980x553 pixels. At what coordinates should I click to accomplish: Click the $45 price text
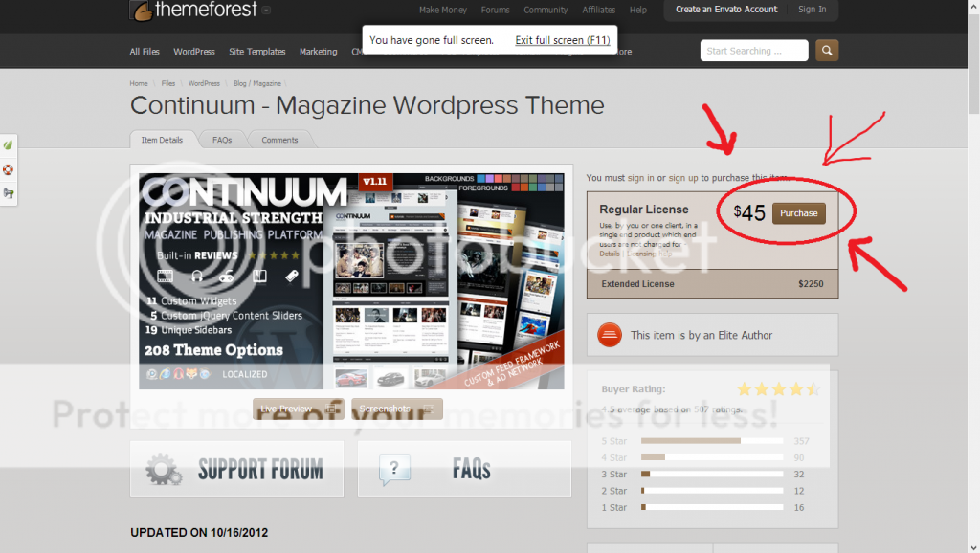point(749,213)
